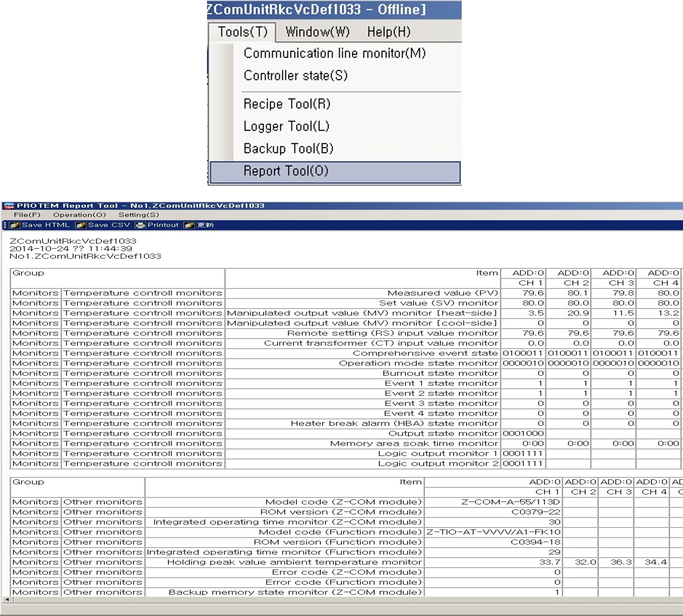Click the Printout button label
The width and height of the screenshot is (683, 616).
[x=163, y=225]
